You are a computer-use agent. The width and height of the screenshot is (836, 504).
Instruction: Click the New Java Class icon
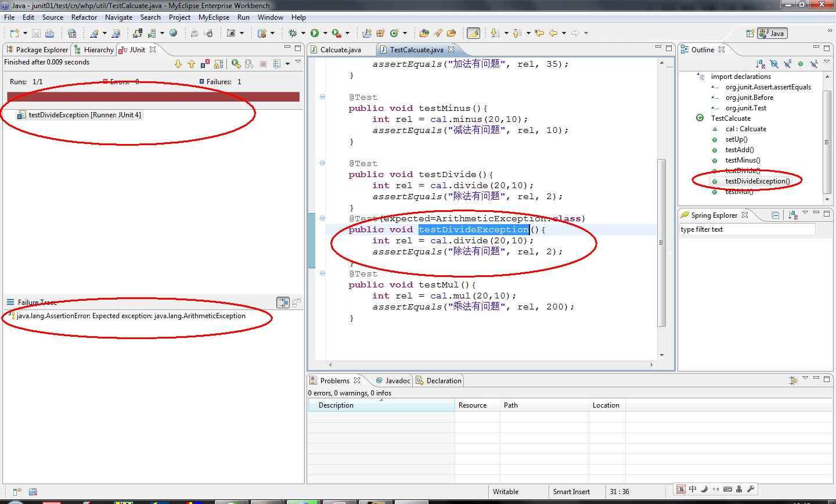tap(394, 33)
